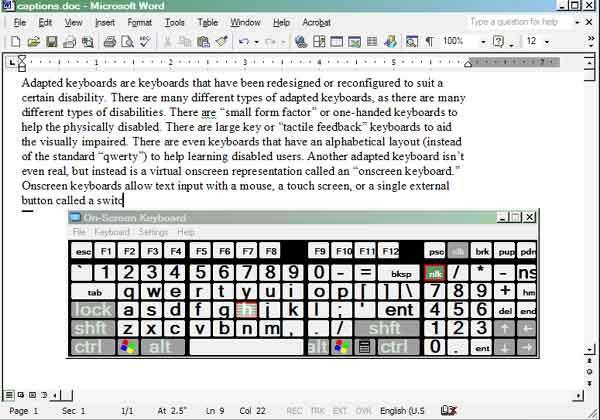Click the ent key beside the apostrophe

(399, 310)
